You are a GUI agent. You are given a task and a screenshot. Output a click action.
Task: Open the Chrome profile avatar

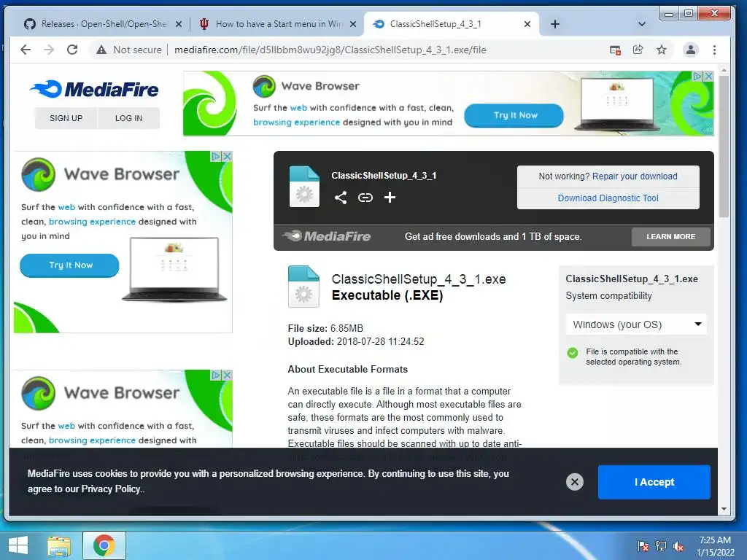690,50
